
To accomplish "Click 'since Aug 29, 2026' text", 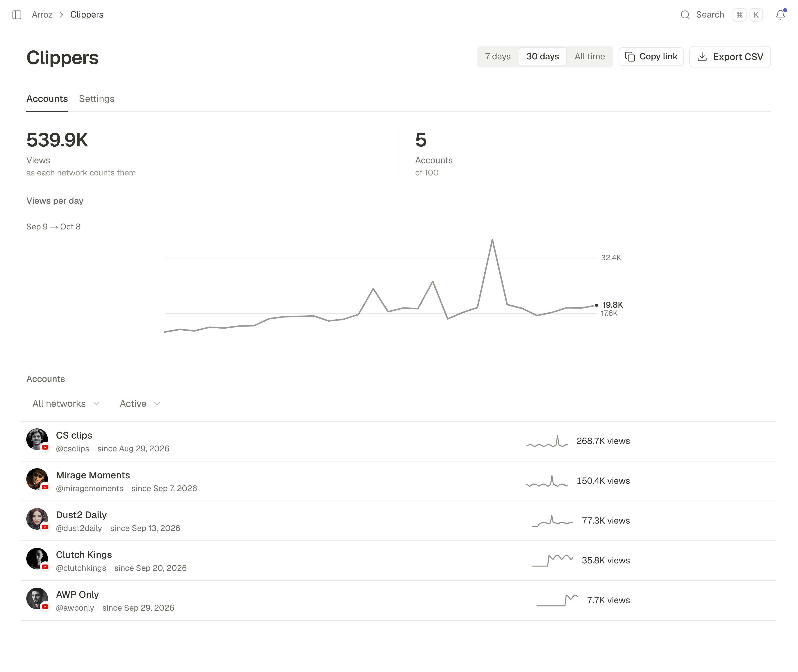I will 133,449.
